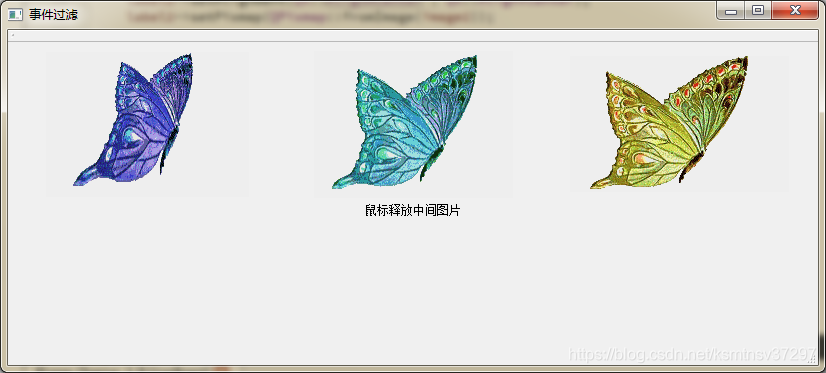Close the 事件过滤 window

(795, 11)
